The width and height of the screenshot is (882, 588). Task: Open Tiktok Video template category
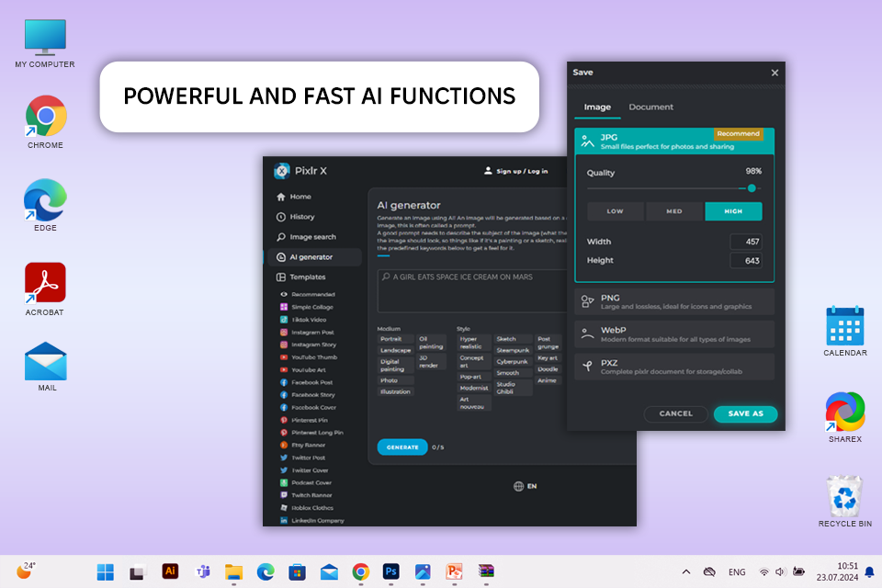coord(304,320)
